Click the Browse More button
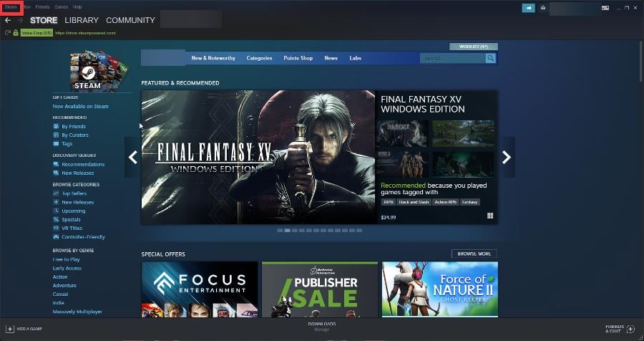Screen dimensions: 644x341 tap(474, 254)
